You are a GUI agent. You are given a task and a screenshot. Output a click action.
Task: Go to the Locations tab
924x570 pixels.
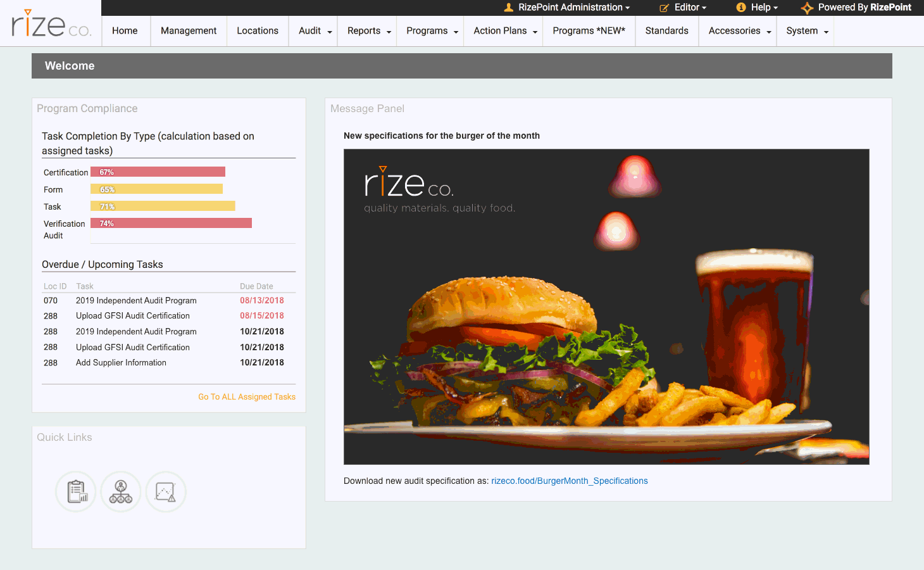coord(258,31)
